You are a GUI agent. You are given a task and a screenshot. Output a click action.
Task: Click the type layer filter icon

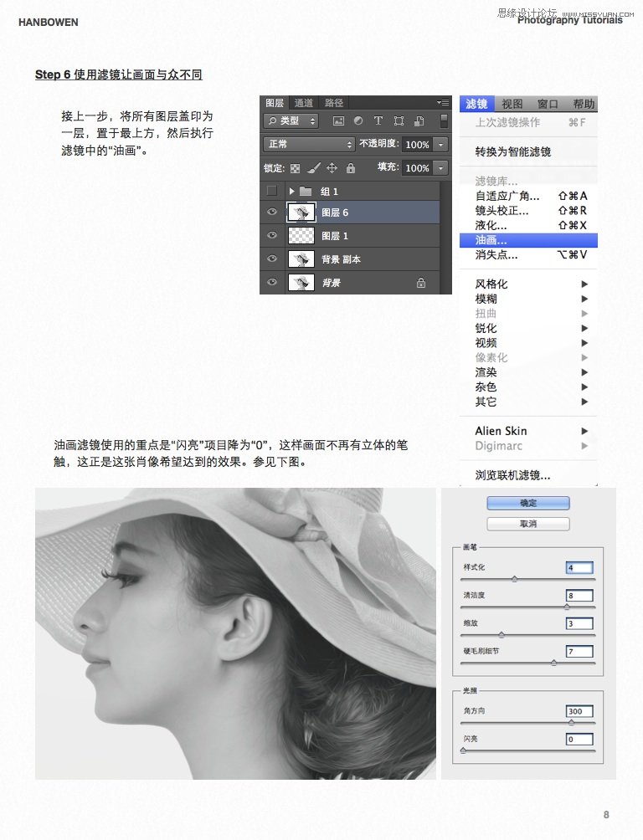[378, 121]
